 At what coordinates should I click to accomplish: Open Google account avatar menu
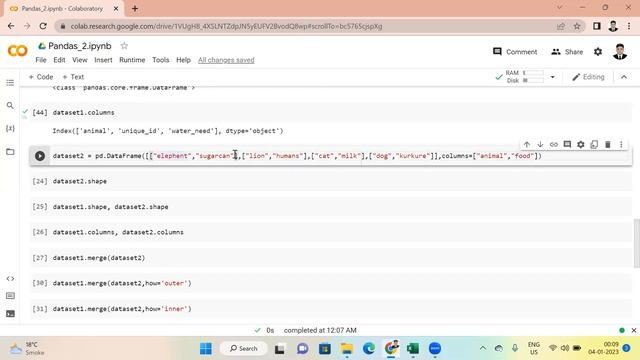point(620,52)
